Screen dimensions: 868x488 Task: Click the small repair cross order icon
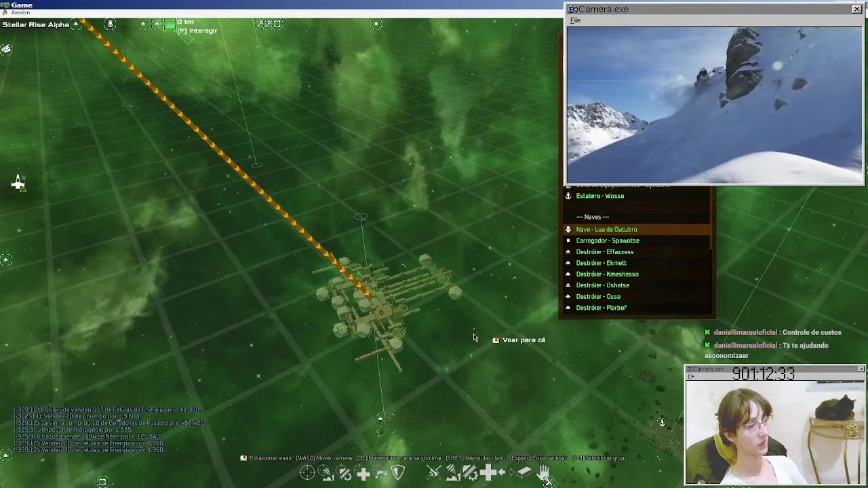pos(363,474)
